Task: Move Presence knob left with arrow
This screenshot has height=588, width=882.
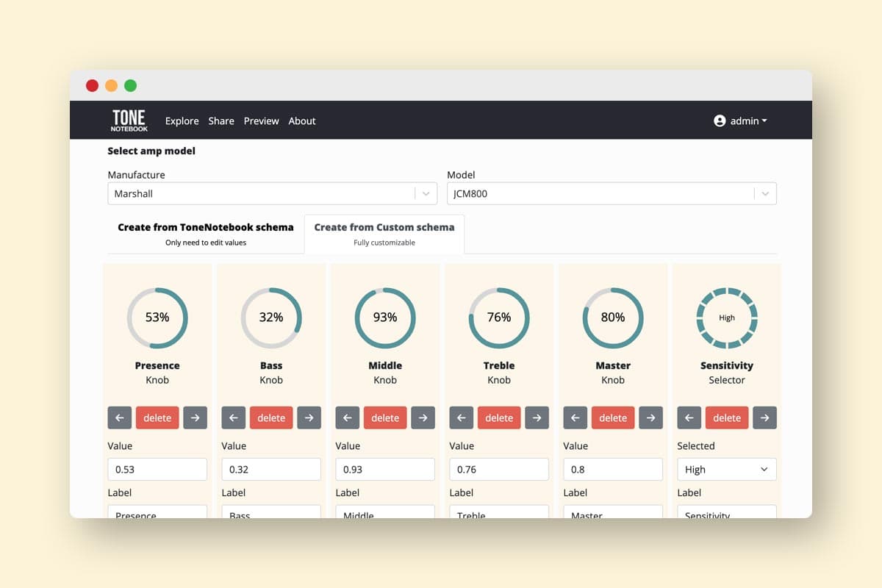Action: (120, 417)
